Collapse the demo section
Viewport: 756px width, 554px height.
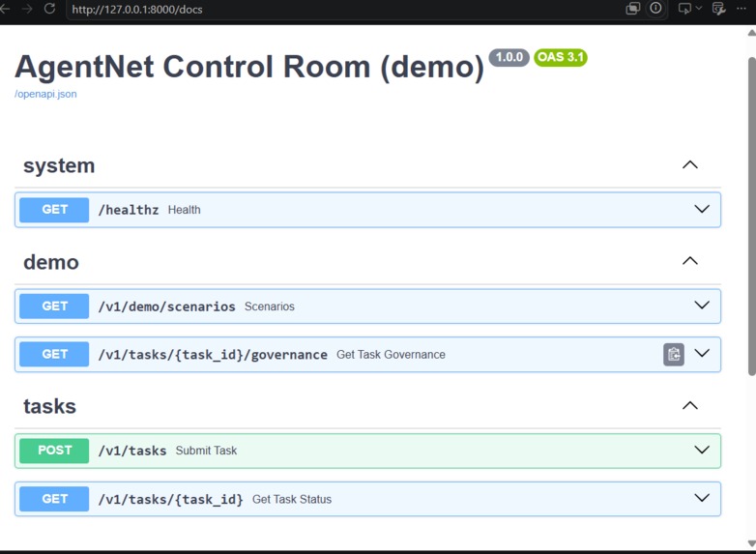point(690,261)
